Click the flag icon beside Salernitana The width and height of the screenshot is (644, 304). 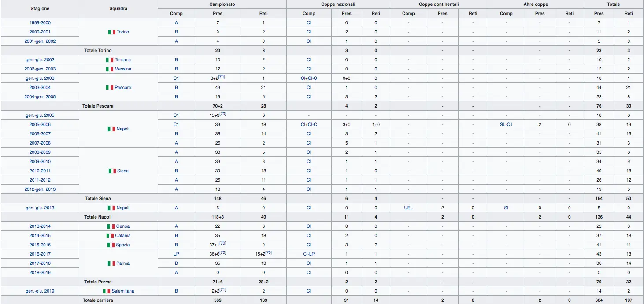[107, 291]
